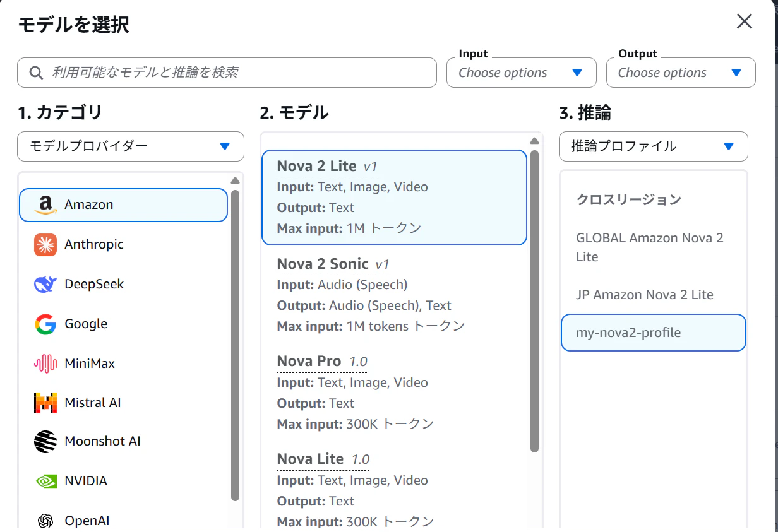Image resolution: width=778 pixels, height=532 pixels.
Task: Open the 推論プロファイル dropdown
Action: point(654,146)
